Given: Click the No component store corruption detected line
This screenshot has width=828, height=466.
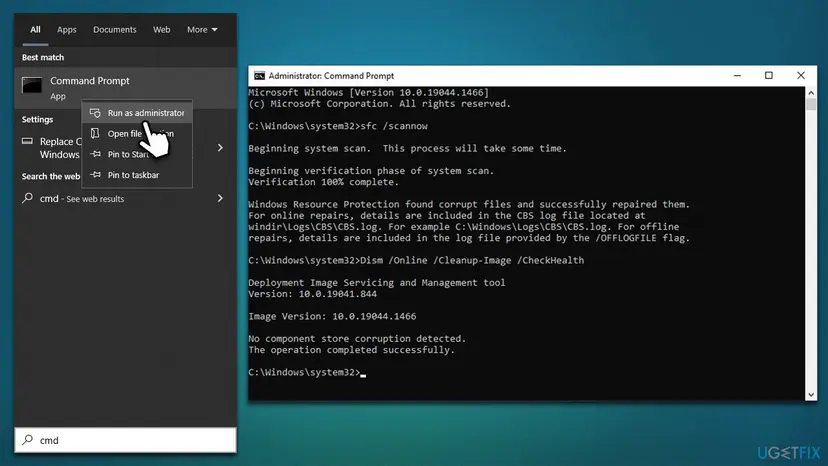Looking at the screenshot, I should point(357,339).
